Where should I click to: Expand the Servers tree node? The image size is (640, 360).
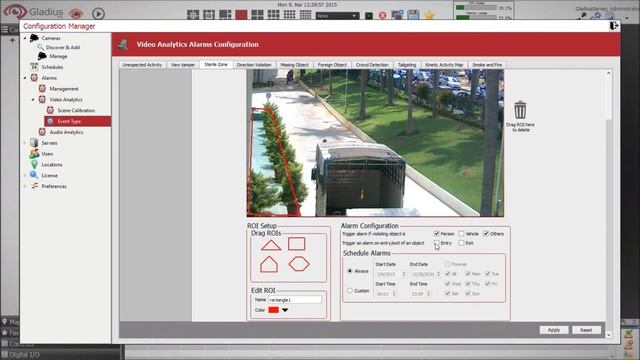click(x=25, y=143)
